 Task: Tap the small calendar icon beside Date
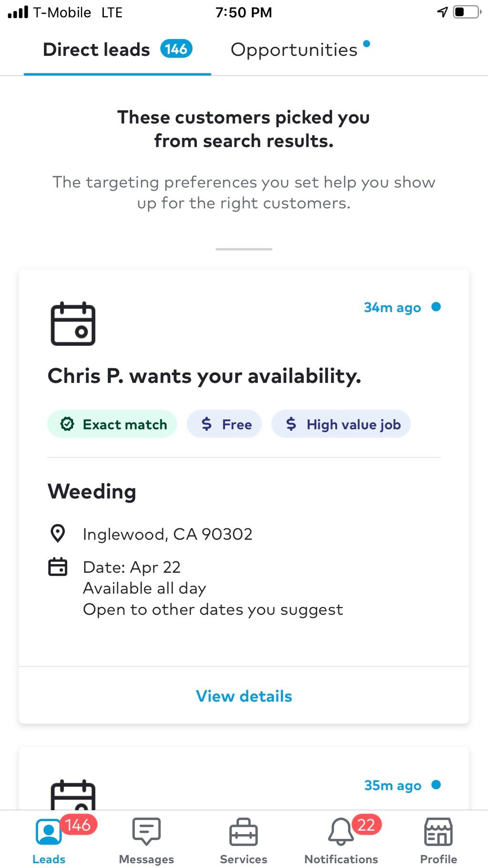(x=58, y=567)
